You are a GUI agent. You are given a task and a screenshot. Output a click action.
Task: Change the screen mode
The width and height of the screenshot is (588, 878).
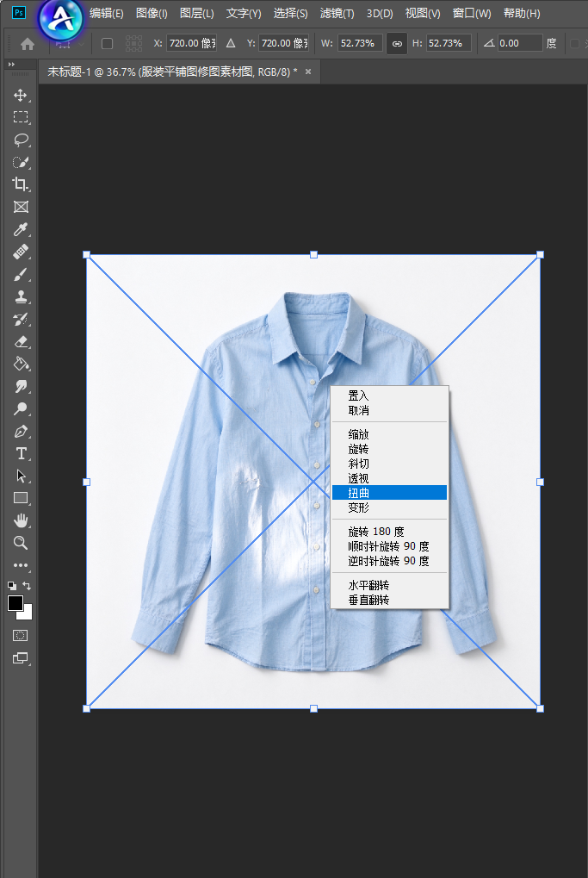point(20,658)
